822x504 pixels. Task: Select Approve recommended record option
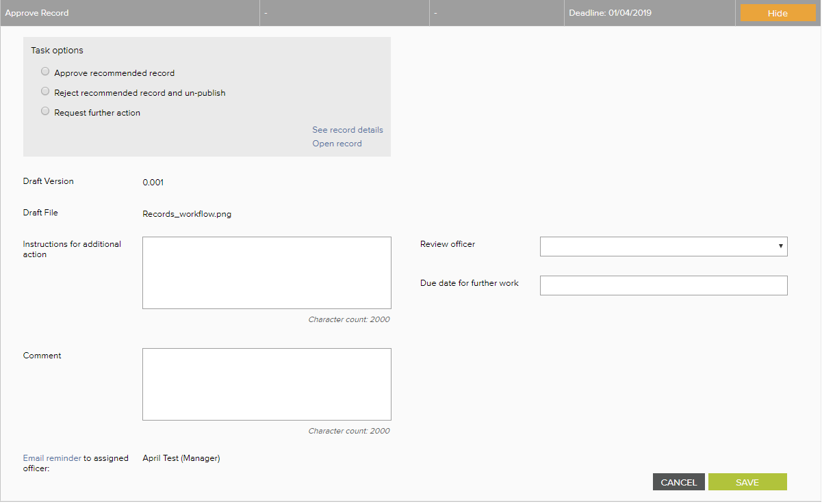coord(45,72)
